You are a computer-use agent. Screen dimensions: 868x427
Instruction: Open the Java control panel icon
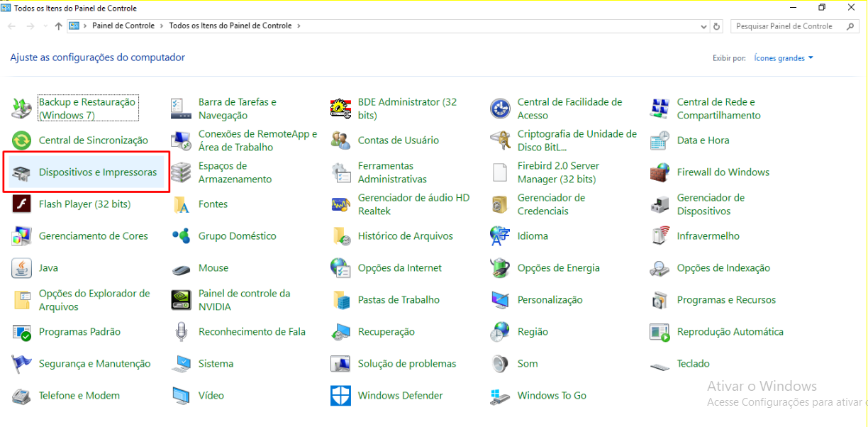point(22,268)
